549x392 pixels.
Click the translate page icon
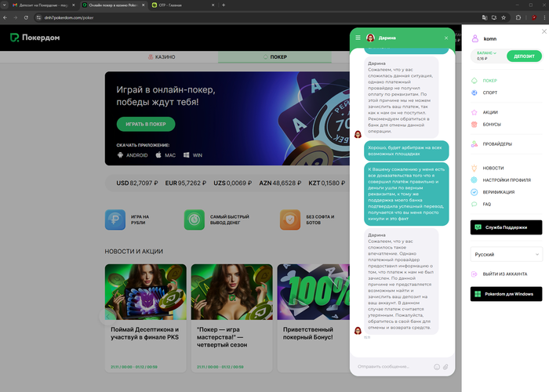[485, 17]
